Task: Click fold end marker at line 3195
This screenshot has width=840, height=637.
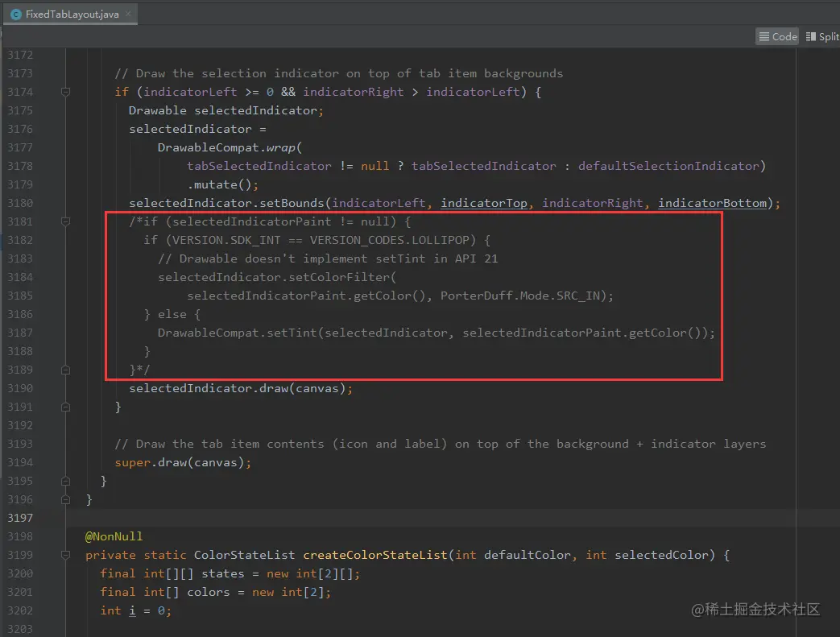Action: pyautogui.click(x=65, y=481)
